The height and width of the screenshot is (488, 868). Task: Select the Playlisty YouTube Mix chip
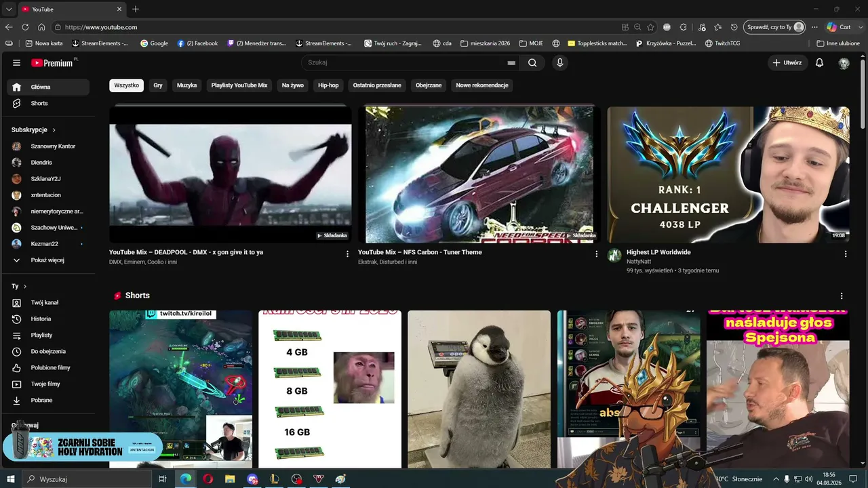click(239, 85)
